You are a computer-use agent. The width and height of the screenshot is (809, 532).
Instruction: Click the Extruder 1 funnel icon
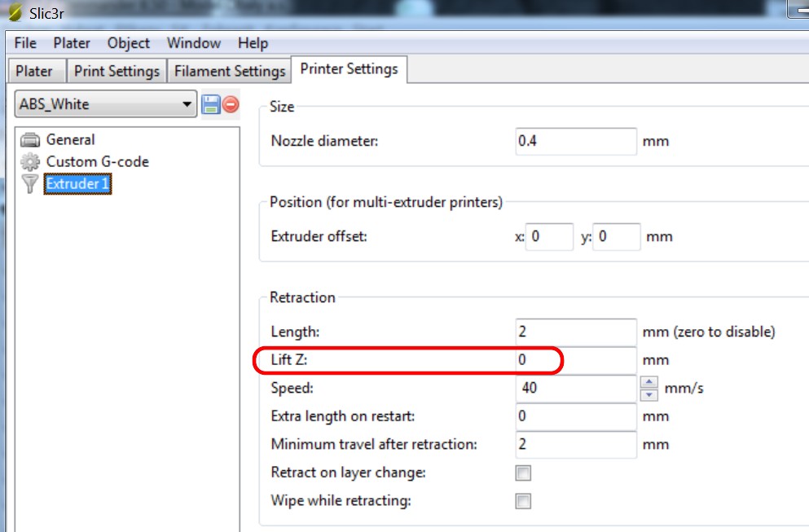point(30,184)
